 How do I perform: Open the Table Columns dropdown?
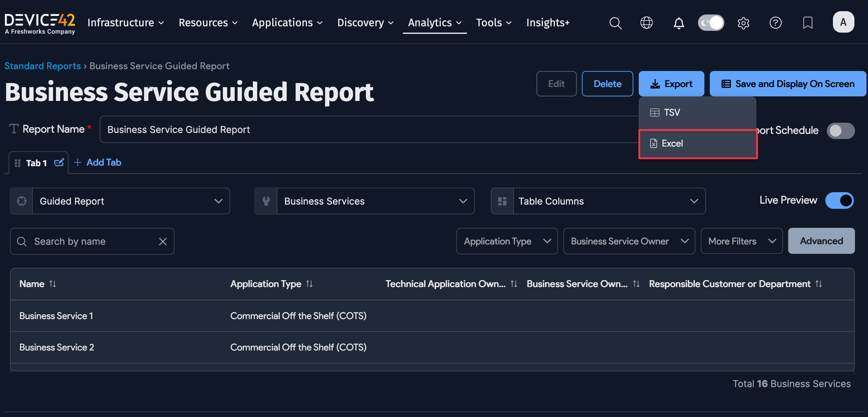click(609, 201)
